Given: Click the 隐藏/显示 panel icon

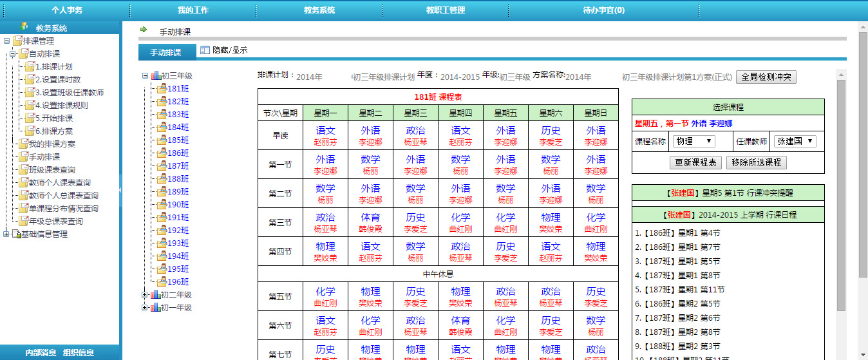Looking at the screenshot, I should tap(205, 50).
